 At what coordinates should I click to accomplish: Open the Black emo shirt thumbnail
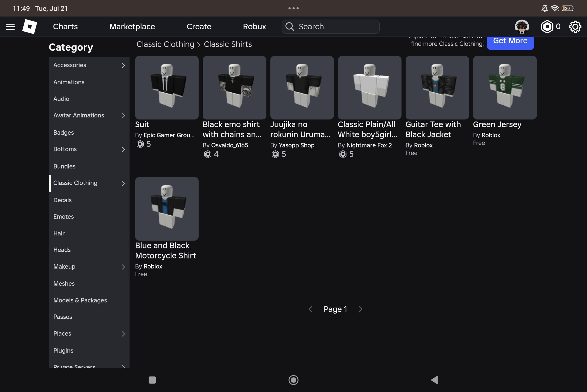coord(234,88)
